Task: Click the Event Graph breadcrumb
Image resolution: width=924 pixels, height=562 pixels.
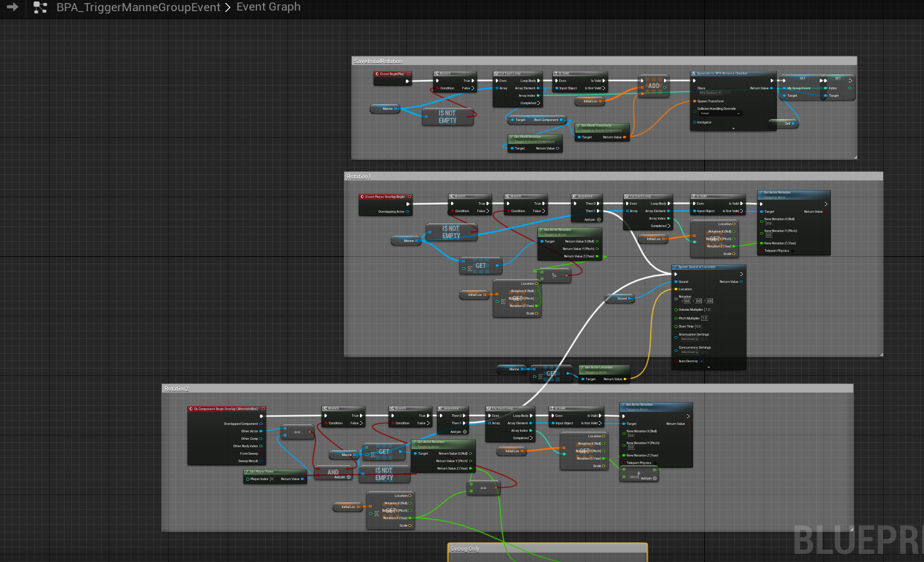Action: [x=268, y=7]
